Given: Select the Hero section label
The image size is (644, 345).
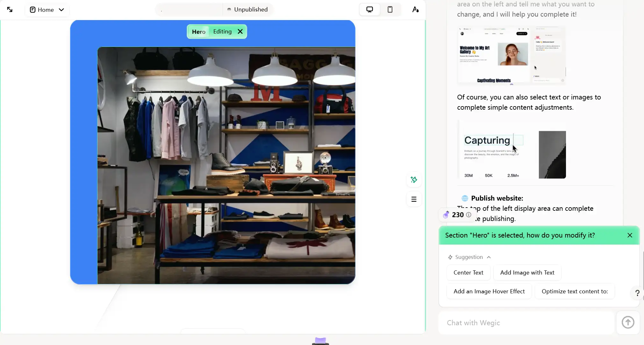Looking at the screenshot, I should pos(199,32).
